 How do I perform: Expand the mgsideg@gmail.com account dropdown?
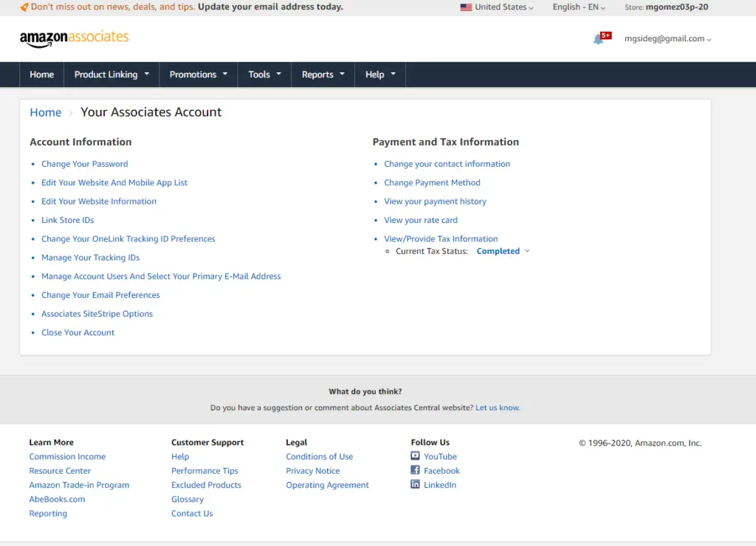click(x=667, y=38)
